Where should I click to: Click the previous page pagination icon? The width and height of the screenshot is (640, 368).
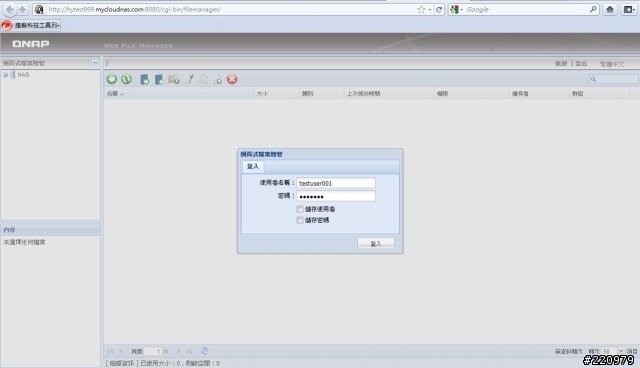[121, 351]
